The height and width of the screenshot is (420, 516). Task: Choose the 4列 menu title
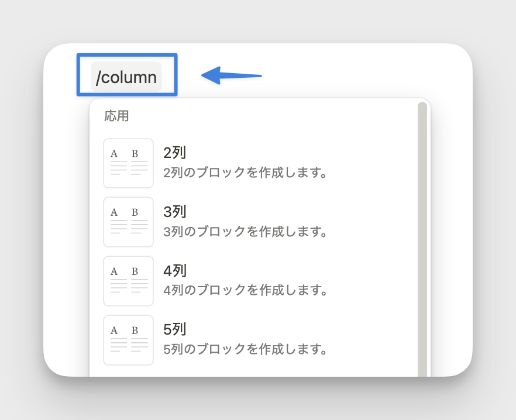tap(175, 271)
